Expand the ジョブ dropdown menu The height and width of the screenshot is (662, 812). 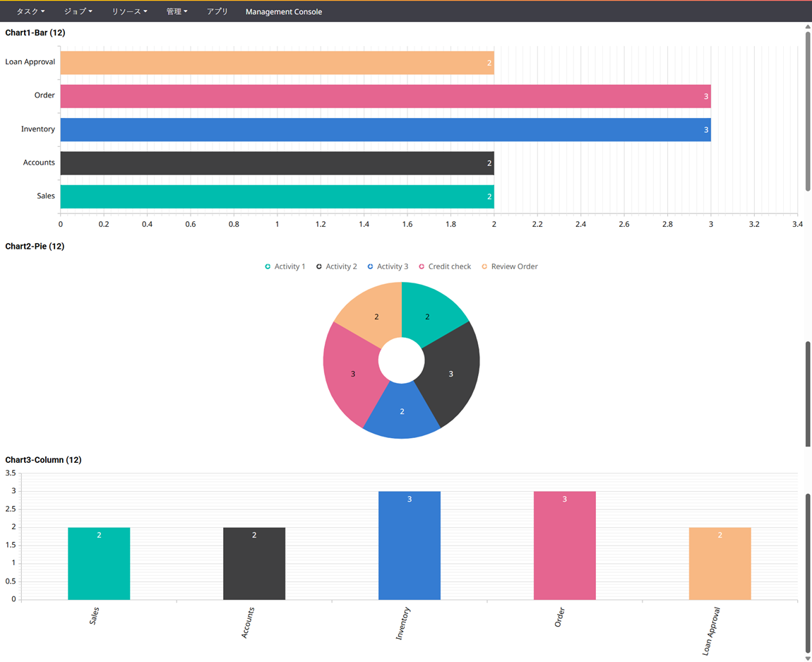tap(78, 12)
